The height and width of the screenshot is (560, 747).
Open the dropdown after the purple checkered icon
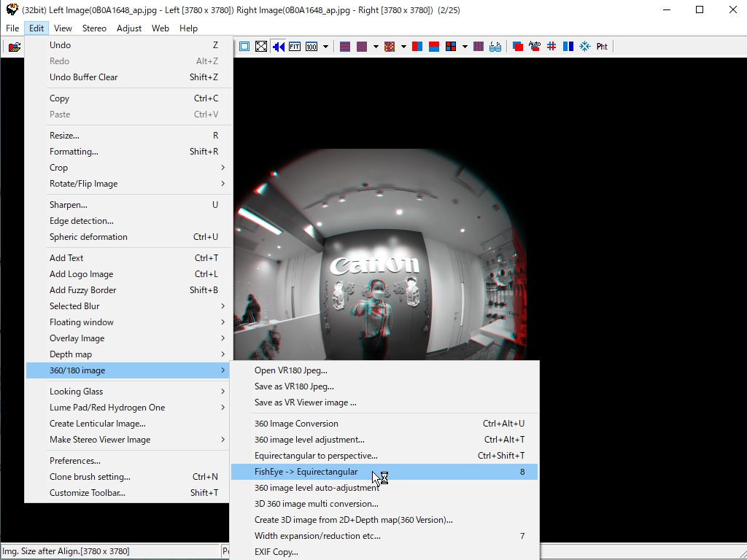click(376, 47)
